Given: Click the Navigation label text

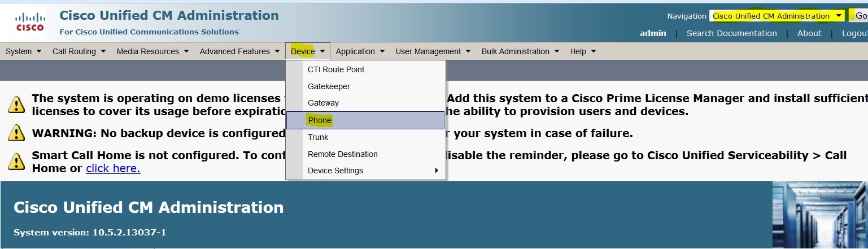Looking at the screenshot, I should coord(687,16).
